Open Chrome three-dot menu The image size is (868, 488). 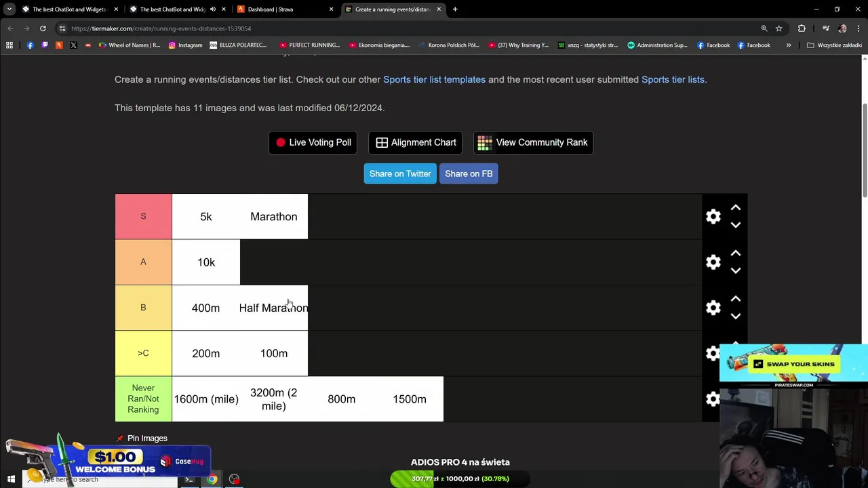pyautogui.click(x=859, y=28)
